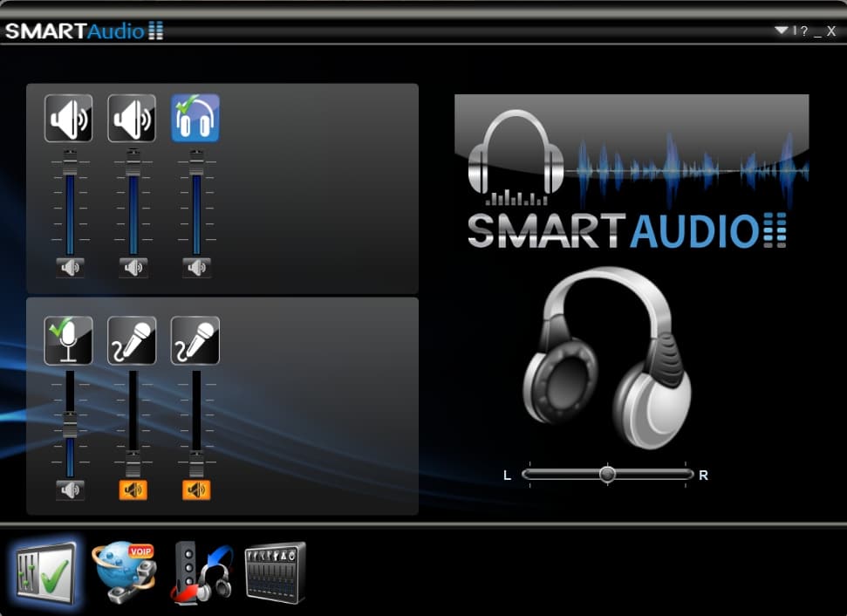Click the "L" balance label
847x616 pixels.
click(x=507, y=476)
